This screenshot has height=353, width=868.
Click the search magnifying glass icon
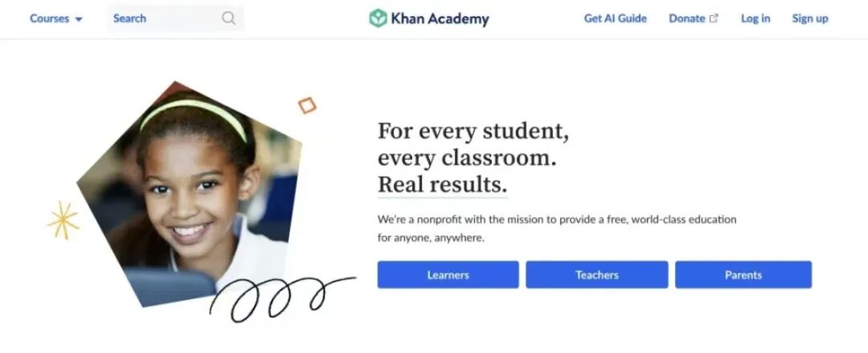(228, 18)
